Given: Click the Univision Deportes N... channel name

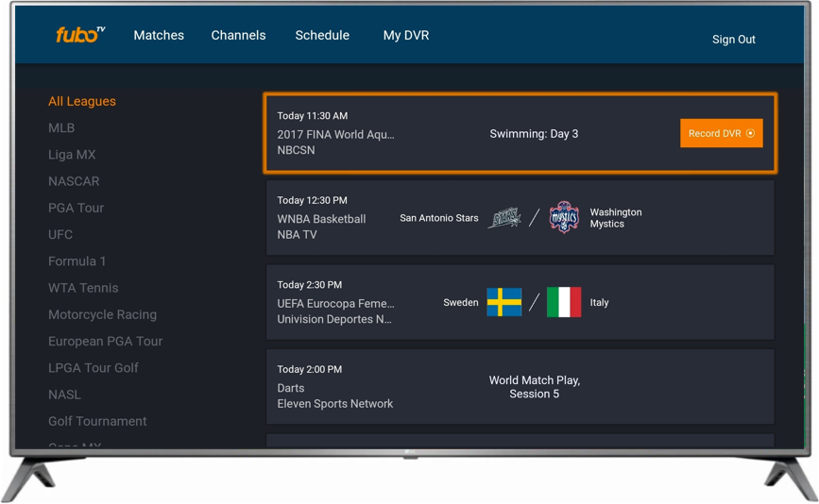Looking at the screenshot, I should coord(333,319).
